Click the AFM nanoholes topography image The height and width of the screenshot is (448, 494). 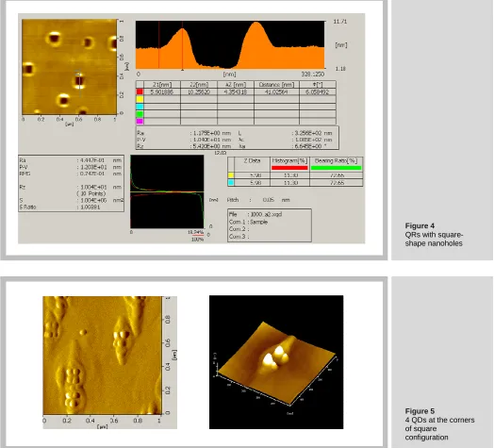[x=70, y=67]
